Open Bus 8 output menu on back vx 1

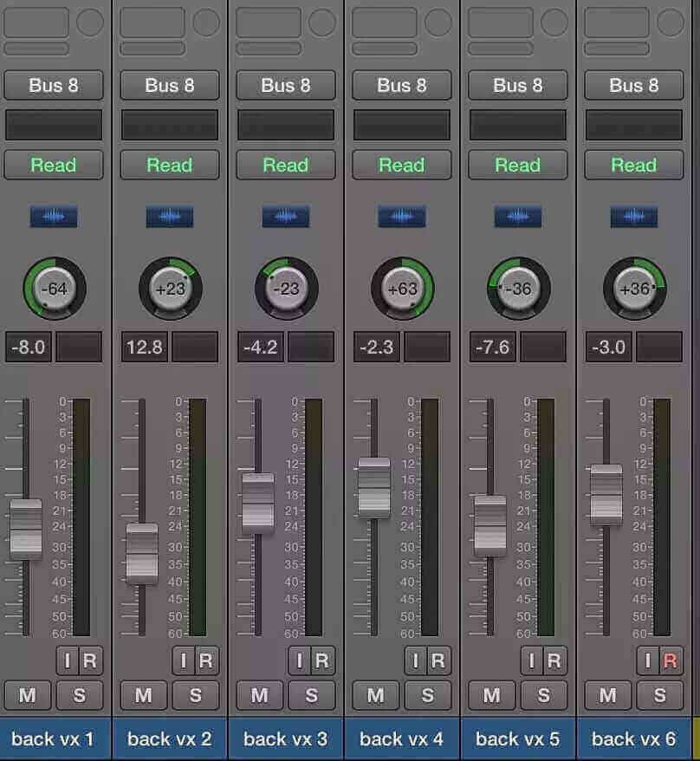[x=54, y=86]
